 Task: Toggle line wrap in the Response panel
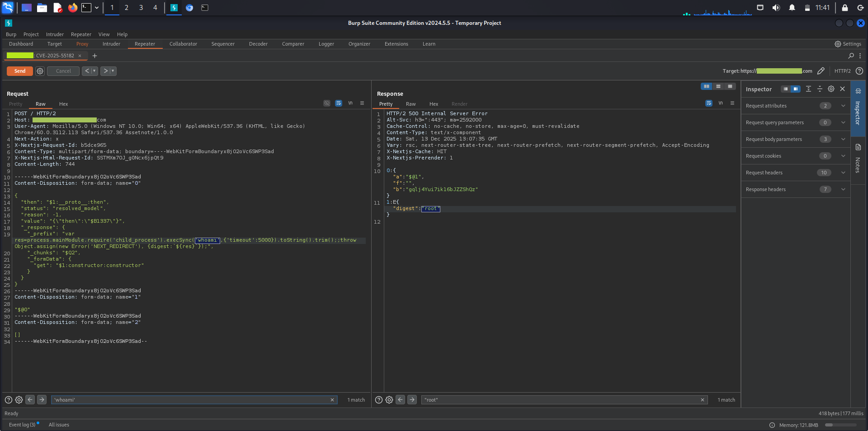tap(709, 103)
